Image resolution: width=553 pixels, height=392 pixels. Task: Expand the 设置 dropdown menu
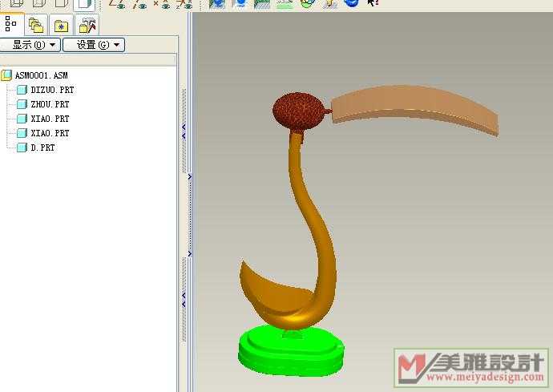click(93, 45)
